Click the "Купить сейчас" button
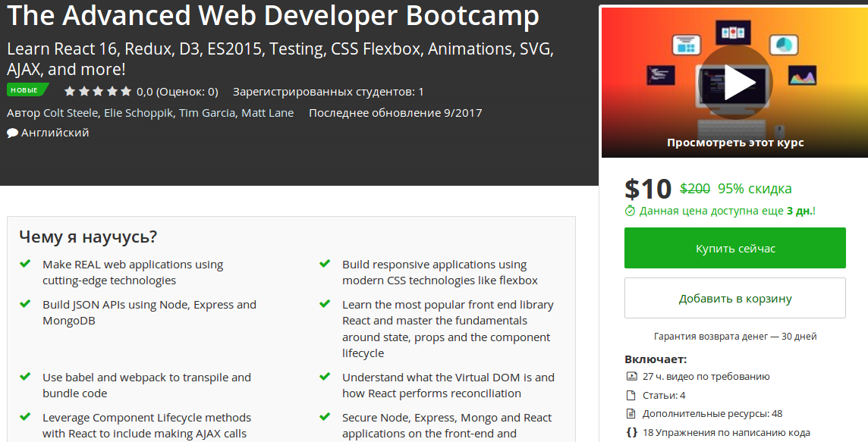868x442 pixels. (x=734, y=247)
